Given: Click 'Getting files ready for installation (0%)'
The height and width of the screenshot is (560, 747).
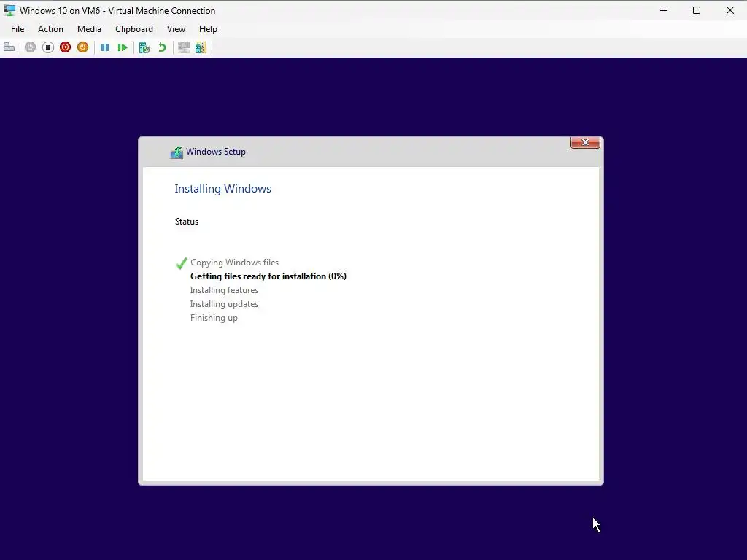Looking at the screenshot, I should click(268, 276).
